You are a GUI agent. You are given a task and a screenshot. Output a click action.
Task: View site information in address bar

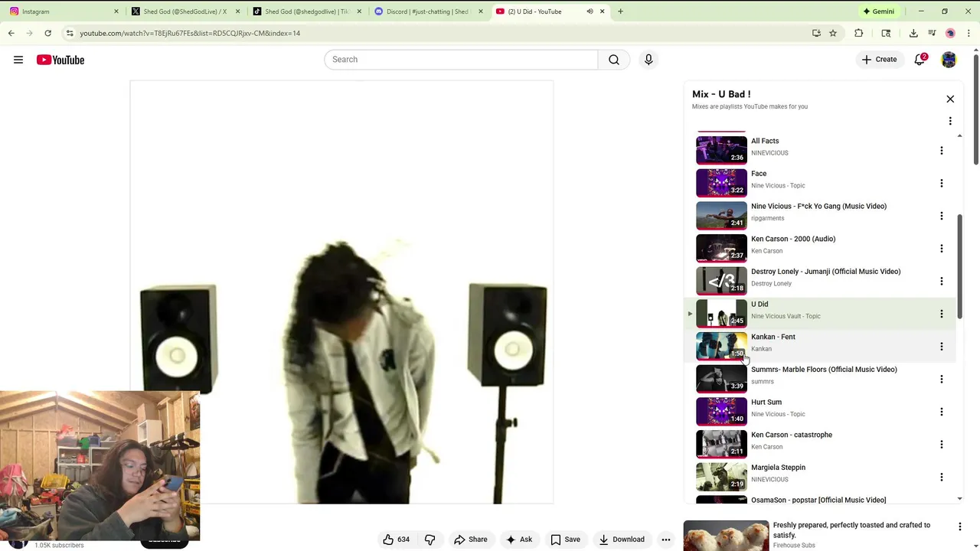pyautogui.click(x=70, y=33)
